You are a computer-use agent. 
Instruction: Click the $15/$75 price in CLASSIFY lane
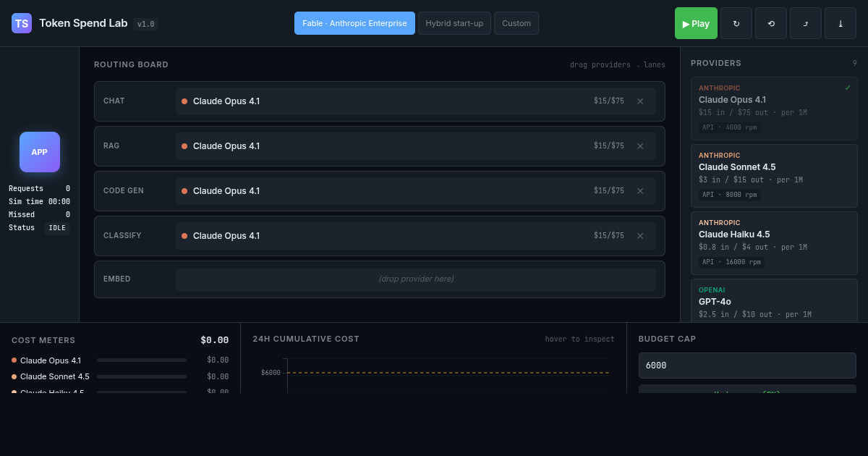tap(609, 236)
